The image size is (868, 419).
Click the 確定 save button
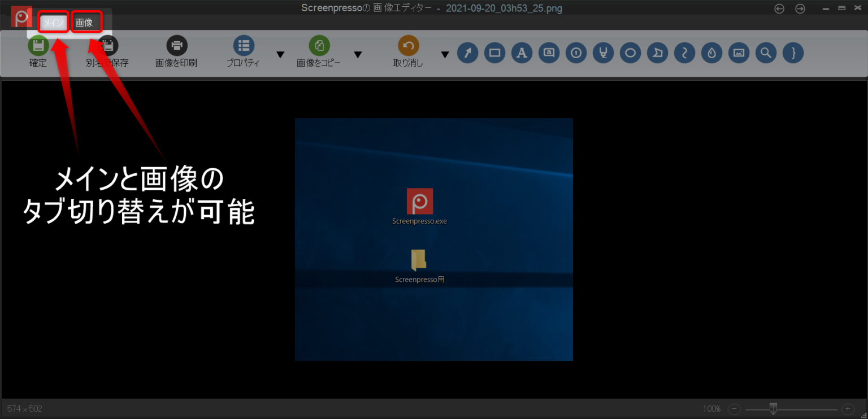[38, 53]
